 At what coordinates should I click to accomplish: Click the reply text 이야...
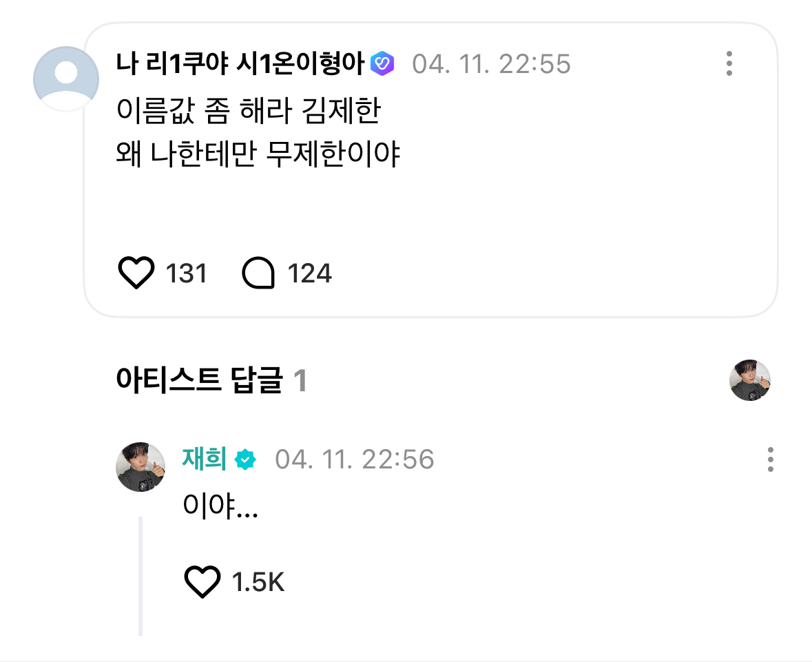(x=220, y=505)
